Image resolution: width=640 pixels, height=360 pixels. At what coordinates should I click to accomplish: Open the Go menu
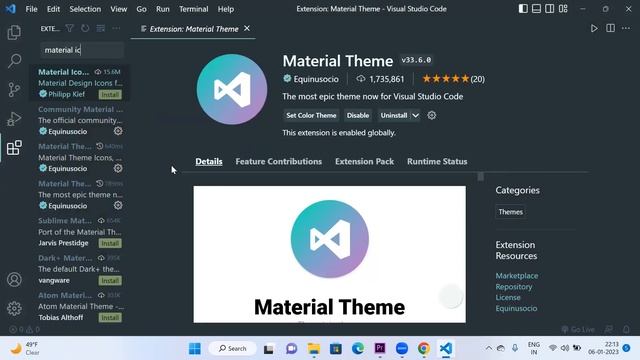pos(141,9)
